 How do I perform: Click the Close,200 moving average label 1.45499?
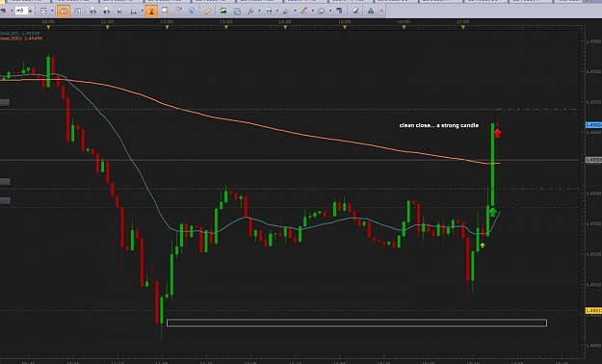click(x=21, y=39)
